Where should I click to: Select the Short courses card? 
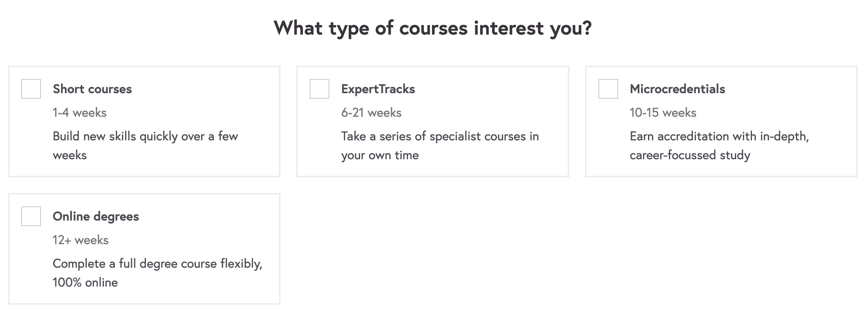(144, 120)
